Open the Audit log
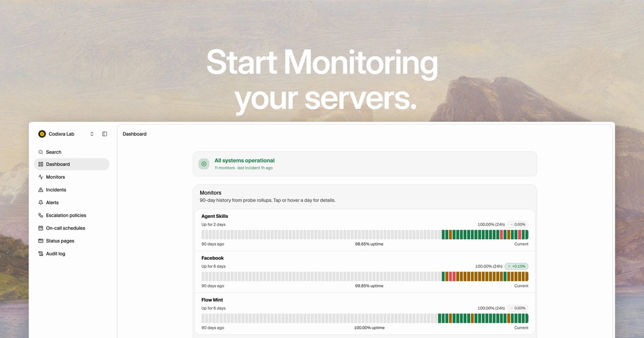The height and width of the screenshot is (338, 644). (71, 254)
